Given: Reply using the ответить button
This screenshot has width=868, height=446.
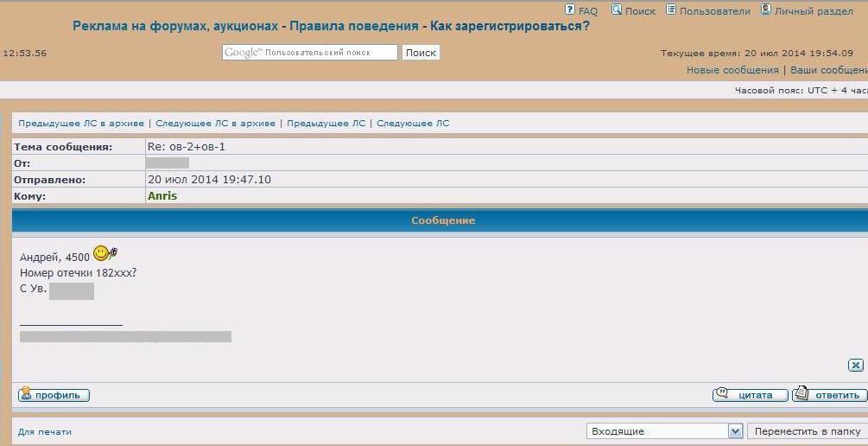Looking at the screenshot, I should click(828, 395).
